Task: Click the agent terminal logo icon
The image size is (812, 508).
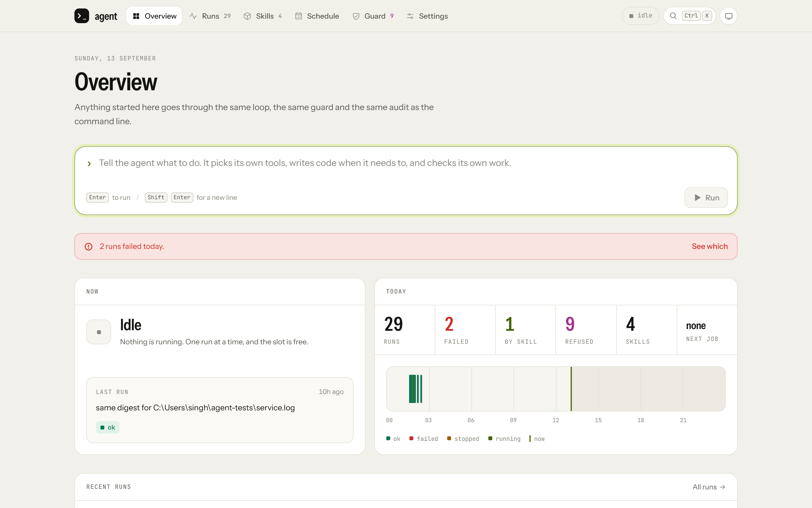Action: pos(81,16)
